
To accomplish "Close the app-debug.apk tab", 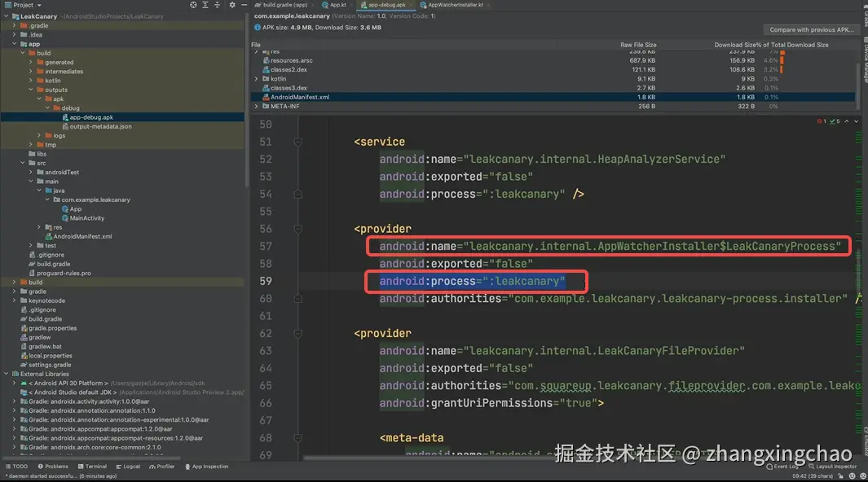I will (x=412, y=5).
